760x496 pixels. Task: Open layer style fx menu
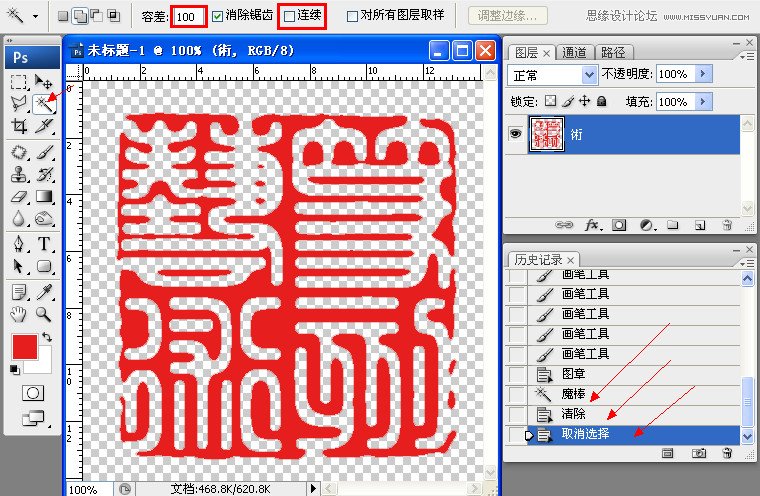(x=593, y=225)
